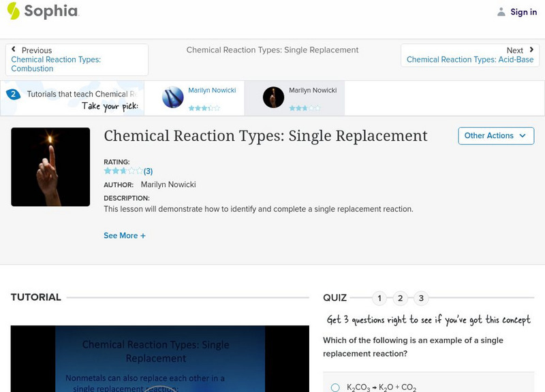545x392 pixels.
Task: Click the lesson thumbnail of finger flame
Action: point(50,167)
